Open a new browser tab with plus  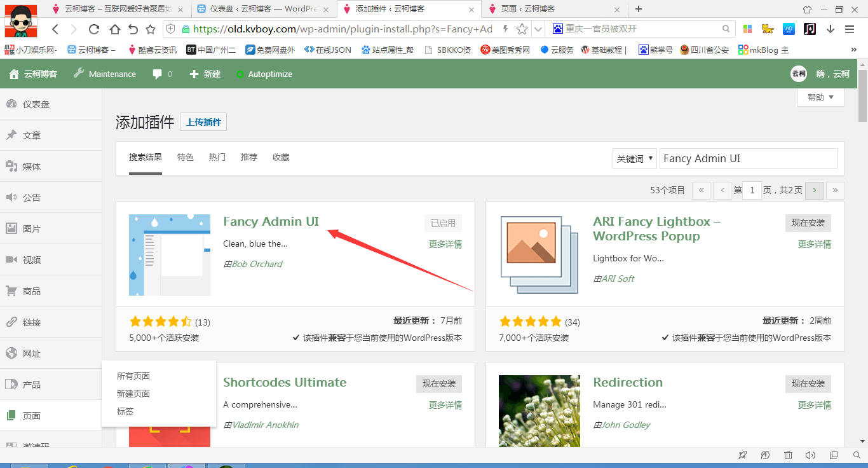[639, 9]
